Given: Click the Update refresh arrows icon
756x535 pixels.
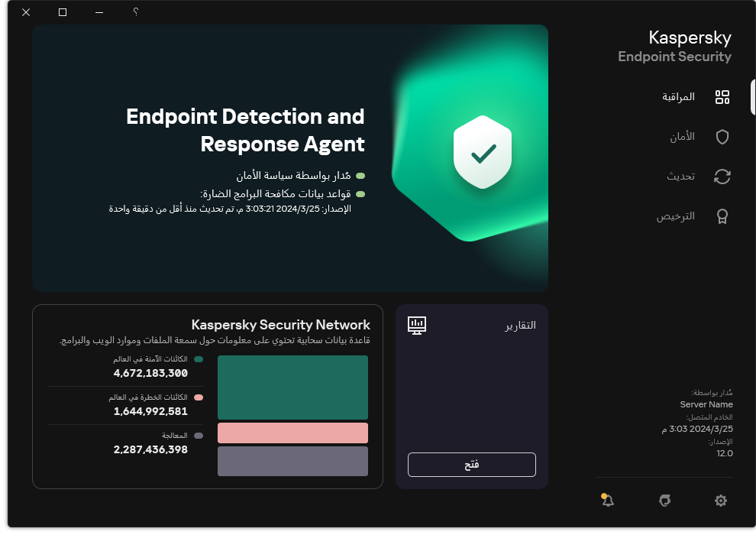Looking at the screenshot, I should [722, 177].
